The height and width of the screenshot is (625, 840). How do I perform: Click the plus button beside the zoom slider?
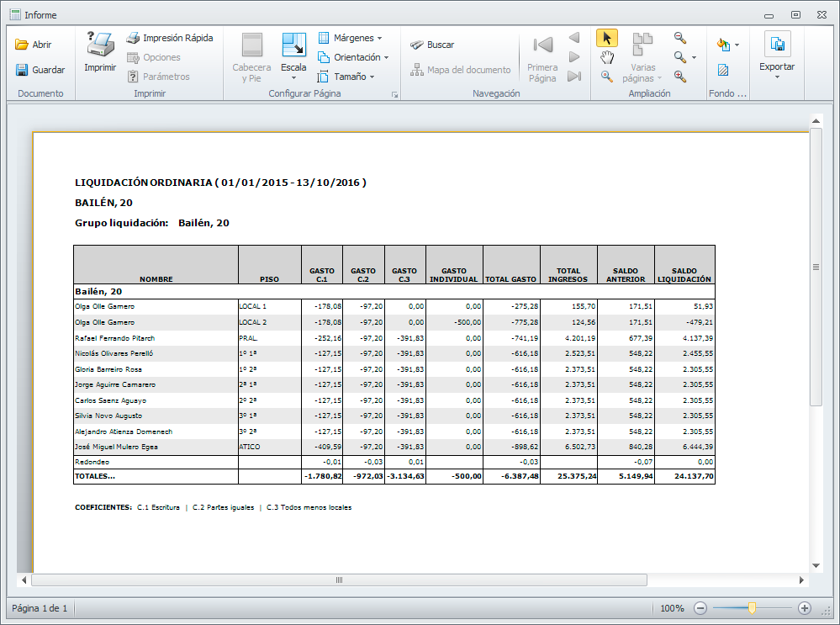[x=805, y=608]
